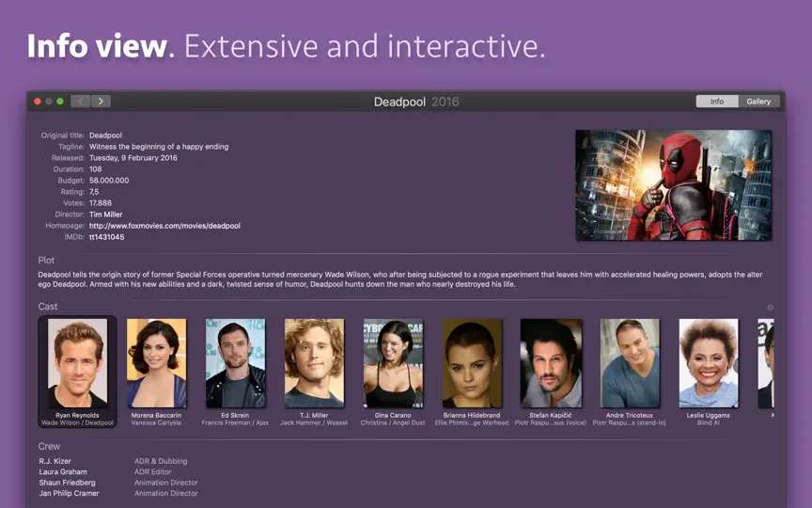Select Stefan Kapičić cast photo

[x=551, y=363]
